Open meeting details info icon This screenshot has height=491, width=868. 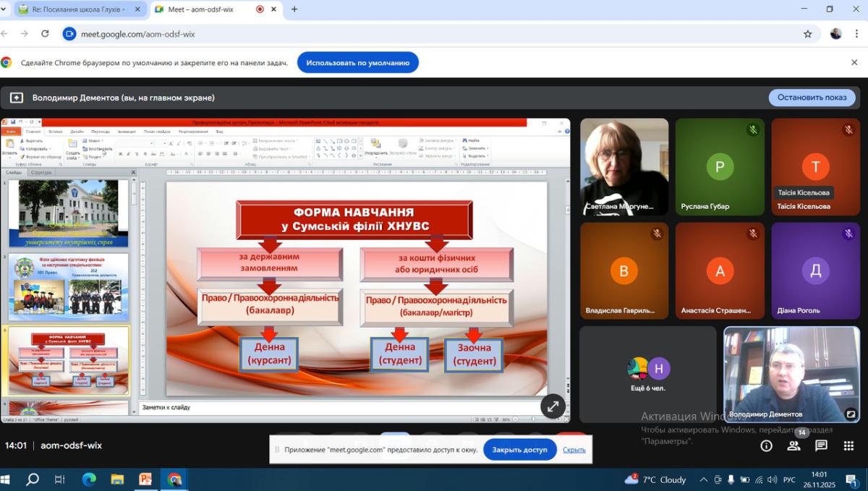coord(766,446)
